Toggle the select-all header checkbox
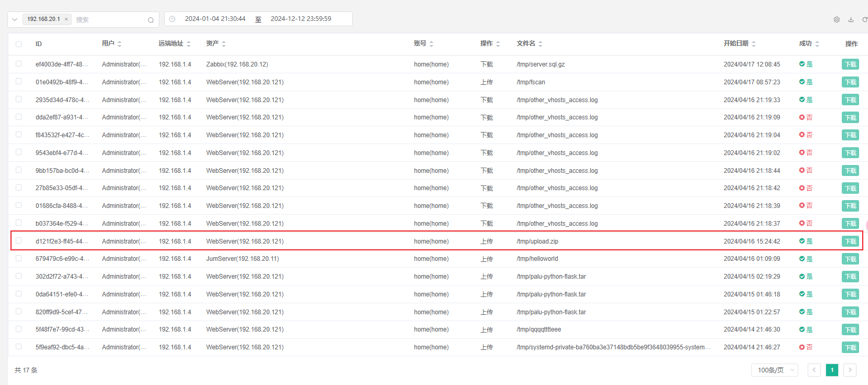 [x=19, y=44]
